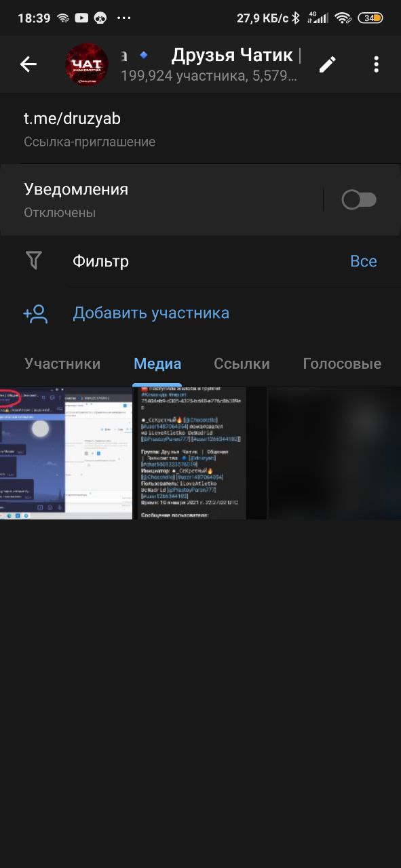The image size is (401, 868).
Task: Open the third dark media thumbnail
Action: 335,453
